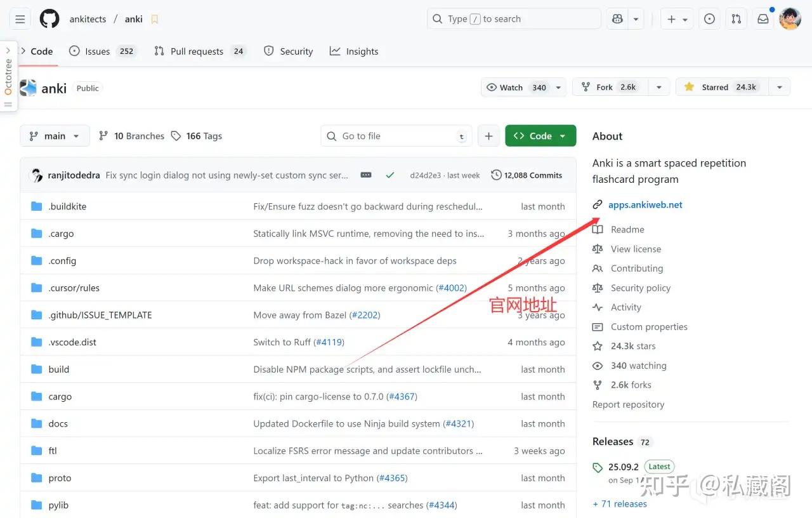
Task: Switch to the Insights tab
Action: pyautogui.click(x=354, y=51)
